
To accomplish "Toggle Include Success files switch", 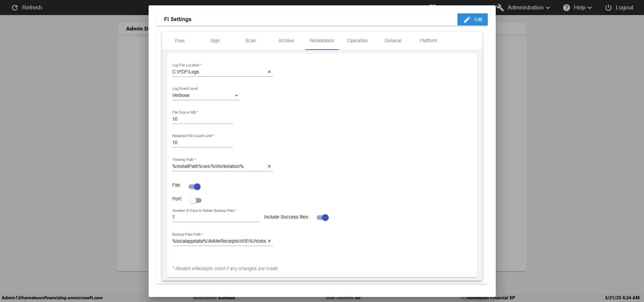I will point(323,218).
